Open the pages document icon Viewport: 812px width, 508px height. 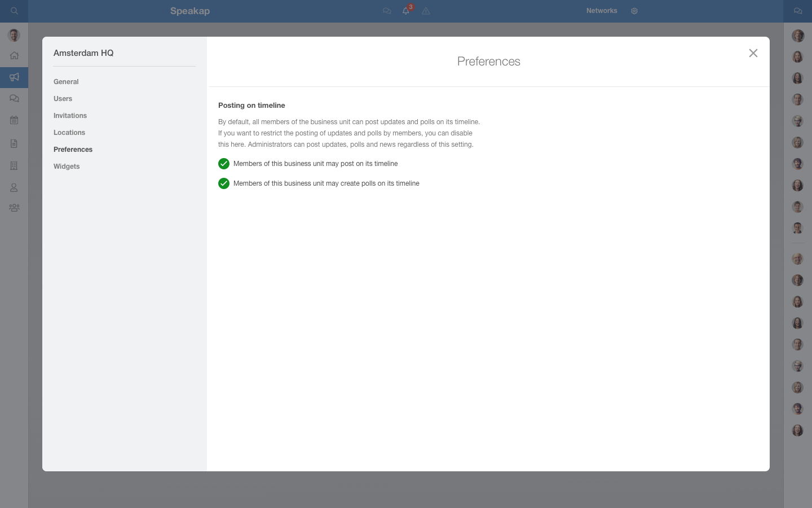tap(14, 143)
